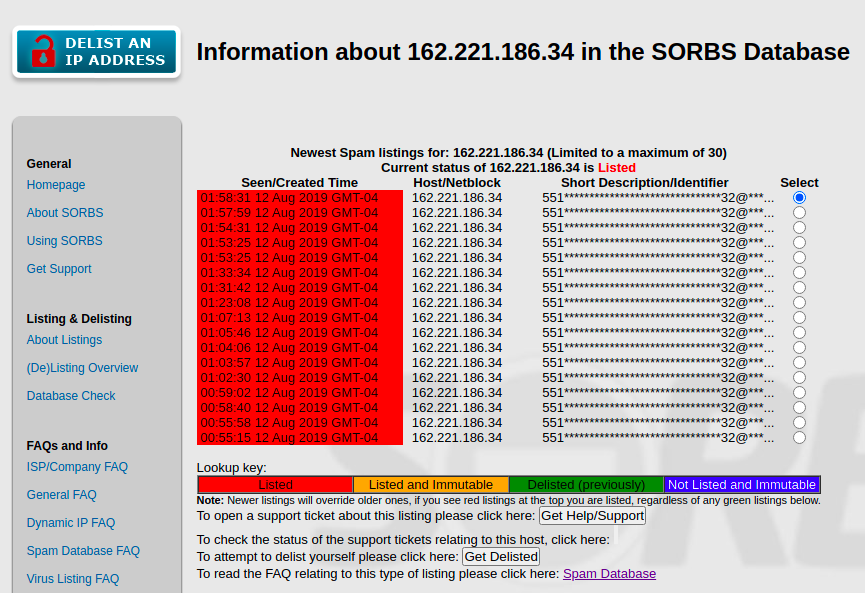Viewport: 865px width, 593px height.
Task: Click the FAQs and Info sidebar heading
Action: point(67,446)
